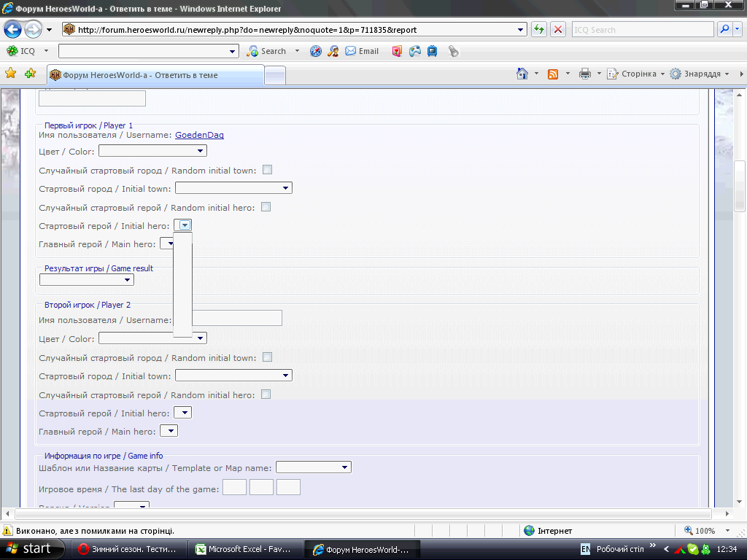
Task: Open Player 2 Цвет / Color dropdown
Action: click(x=152, y=338)
